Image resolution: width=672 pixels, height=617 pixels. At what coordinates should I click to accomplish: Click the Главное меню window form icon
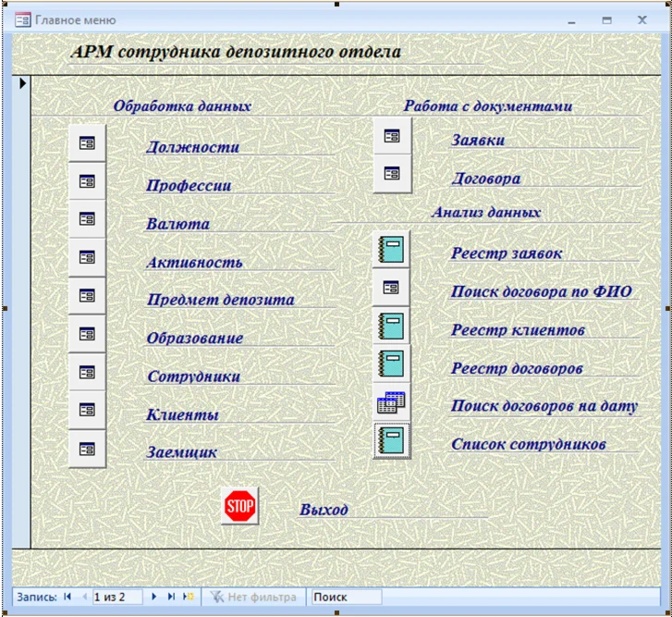[23, 20]
